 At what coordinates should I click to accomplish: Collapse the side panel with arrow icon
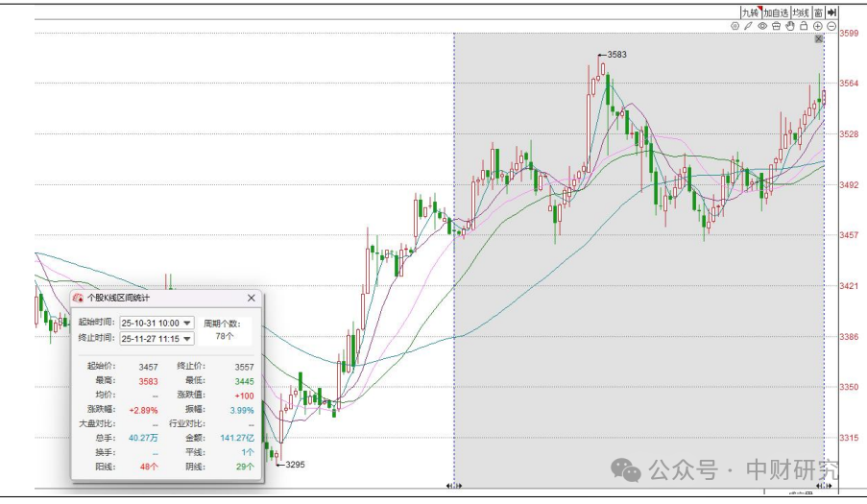832,12
